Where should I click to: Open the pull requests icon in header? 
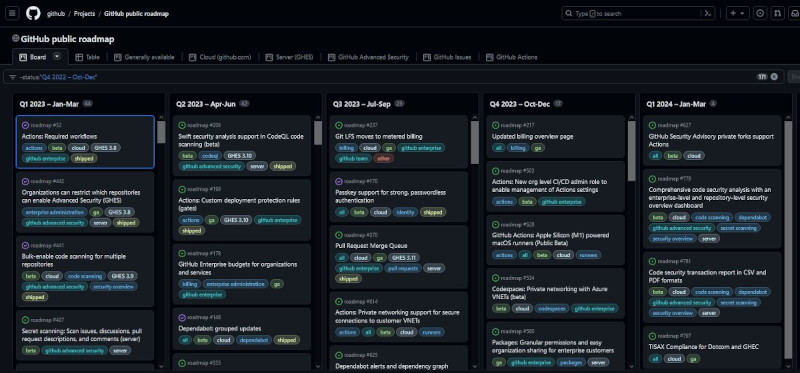777,13
